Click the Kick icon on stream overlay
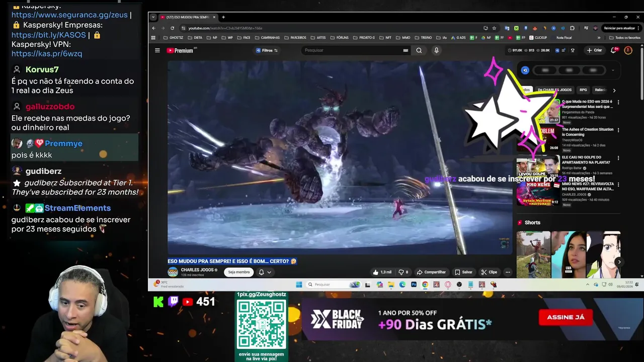This screenshot has height=362, width=644. pos(158,302)
